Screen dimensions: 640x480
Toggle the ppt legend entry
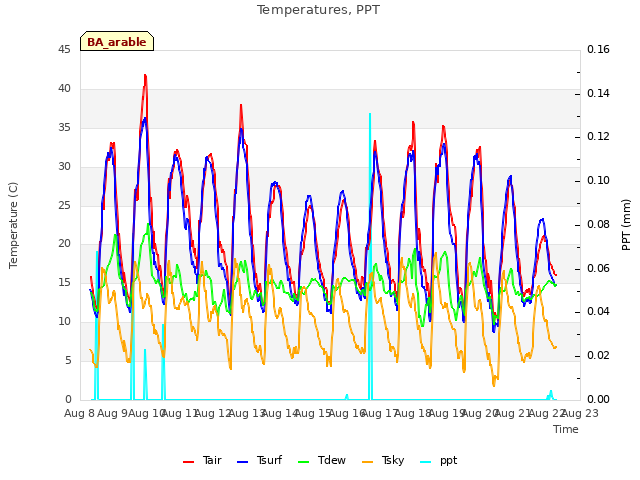(439, 461)
